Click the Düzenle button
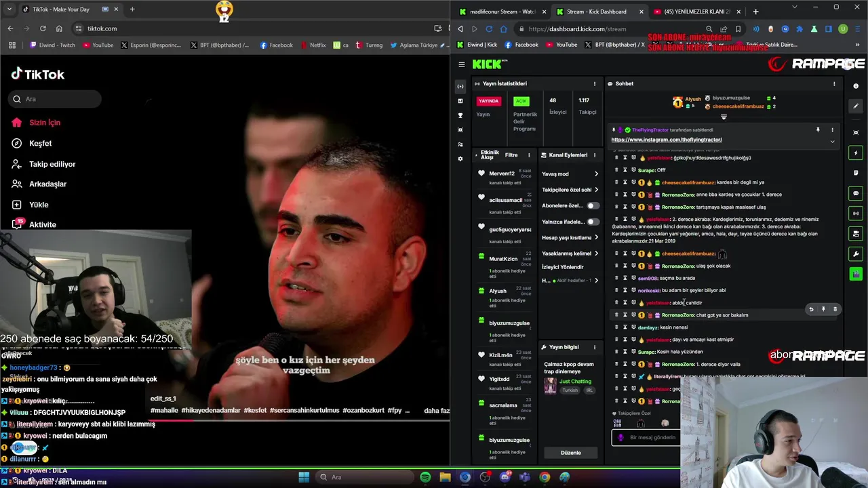Viewport: 868px width, 488px height. (x=571, y=453)
